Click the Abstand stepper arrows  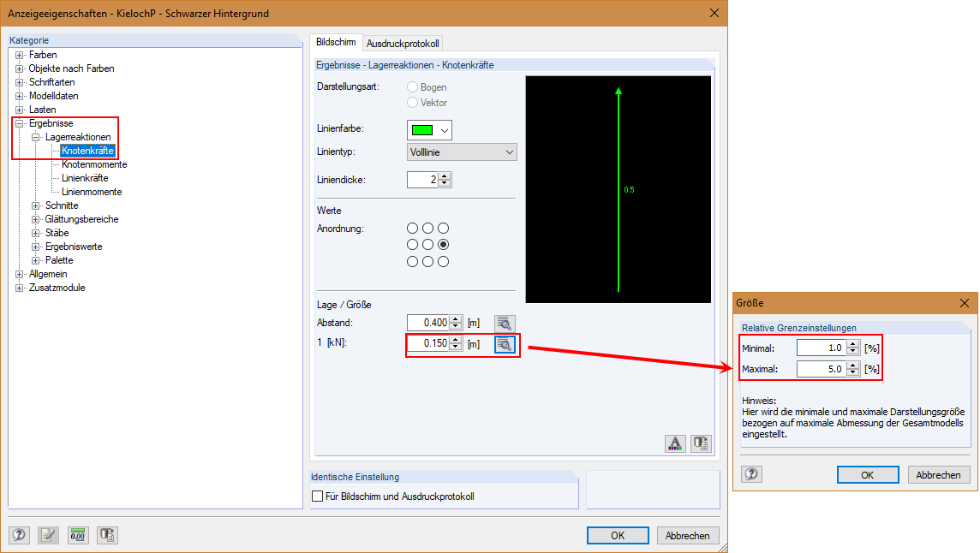pyautogui.click(x=456, y=323)
